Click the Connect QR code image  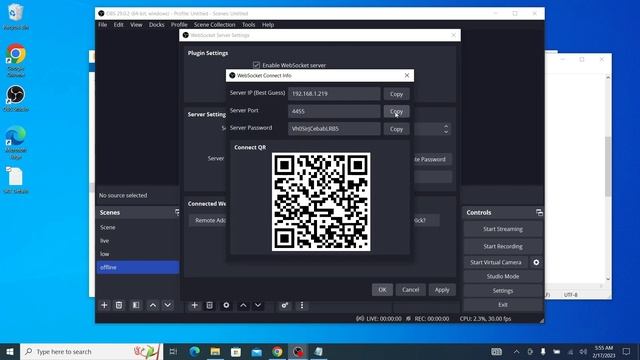(321, 202)
